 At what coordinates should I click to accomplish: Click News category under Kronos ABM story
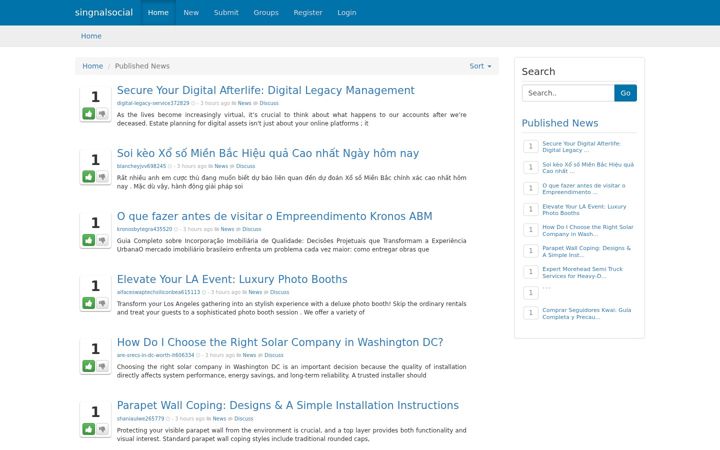227,229
